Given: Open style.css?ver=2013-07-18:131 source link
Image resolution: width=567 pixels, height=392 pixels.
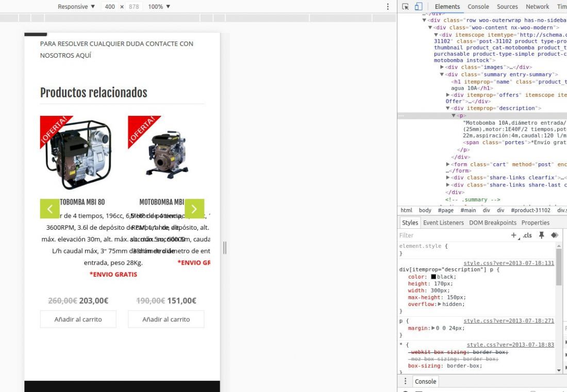Looking at the screenshot, I should point(509,263).
